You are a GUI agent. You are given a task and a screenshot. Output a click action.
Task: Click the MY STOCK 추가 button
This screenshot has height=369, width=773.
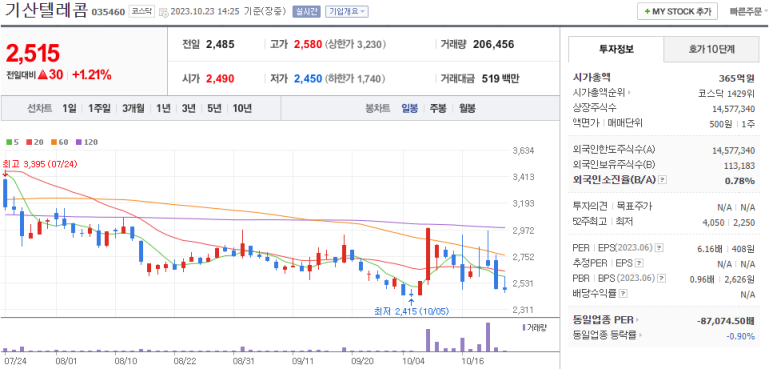pos(677,11)
